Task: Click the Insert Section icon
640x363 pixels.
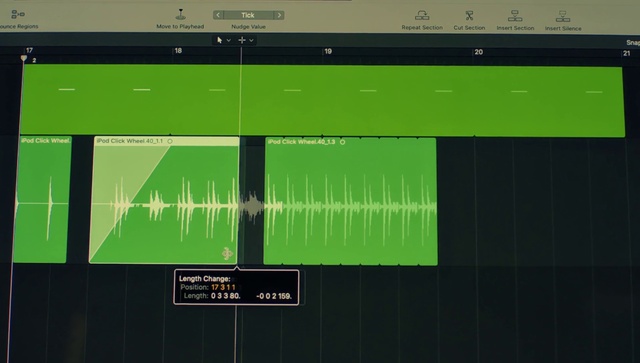Action: [515, 16]
